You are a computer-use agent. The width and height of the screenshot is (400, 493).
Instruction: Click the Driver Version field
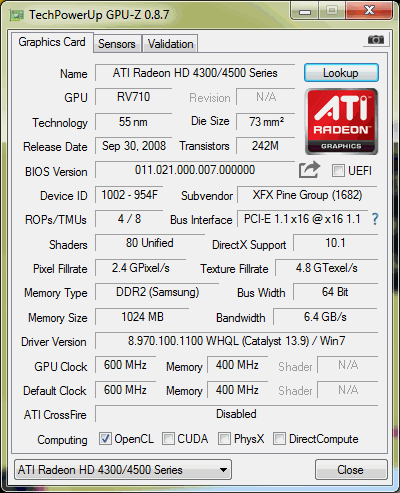[236, 341]
